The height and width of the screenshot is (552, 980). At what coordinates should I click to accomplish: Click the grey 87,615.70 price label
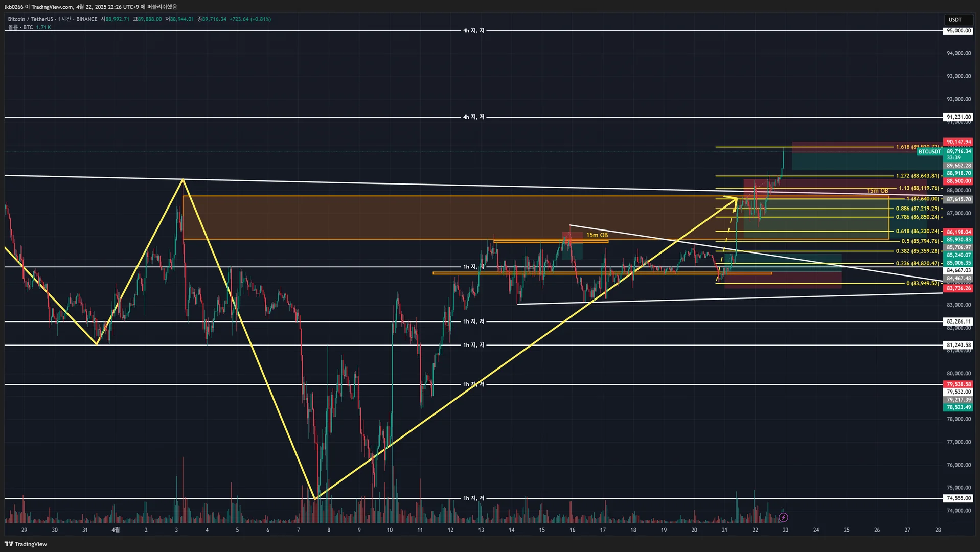[959, 199]
